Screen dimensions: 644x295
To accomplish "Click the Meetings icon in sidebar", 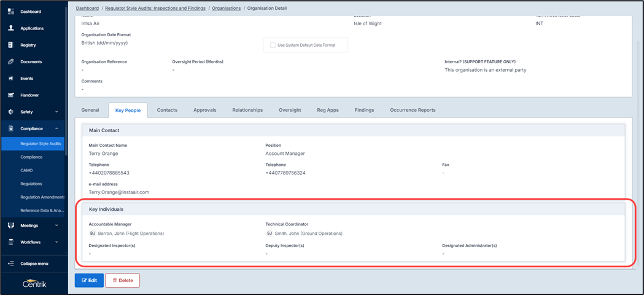I will pyautogui.click(x=10, y=226).
